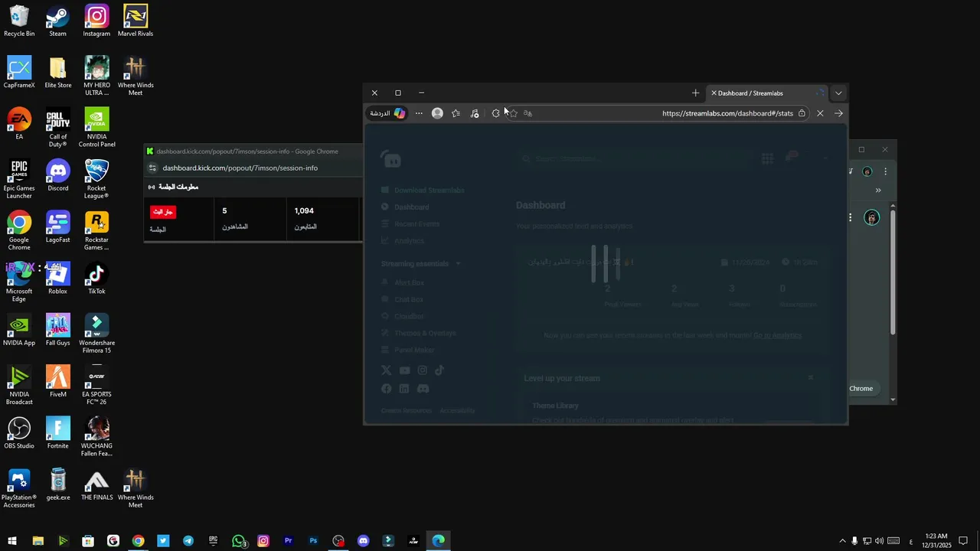Open File Explorer from the taskbar

tap(38, 541)
